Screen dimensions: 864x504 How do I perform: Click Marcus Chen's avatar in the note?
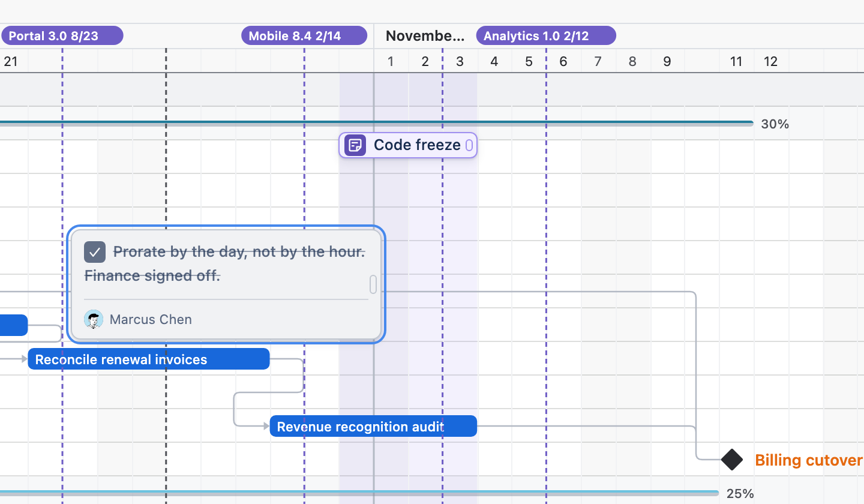(x=94, y=319)
